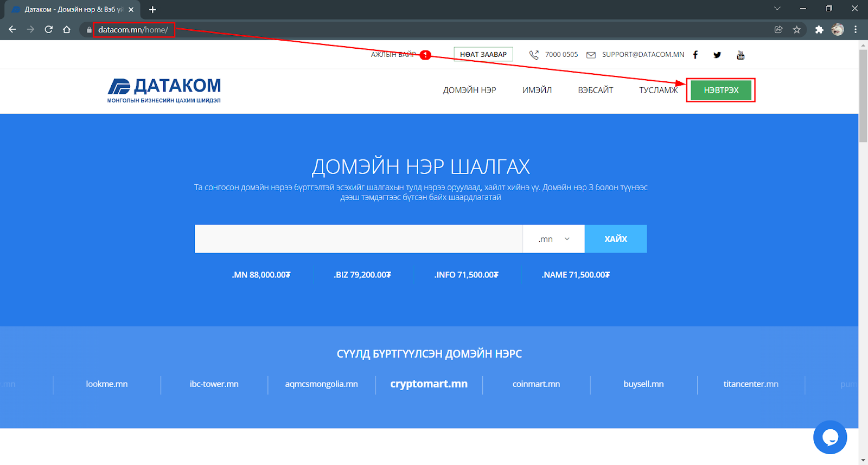Open aqmcsmongolia.mn domain
The width and height of the screenshot is (868, 465).
pos(322,384)
